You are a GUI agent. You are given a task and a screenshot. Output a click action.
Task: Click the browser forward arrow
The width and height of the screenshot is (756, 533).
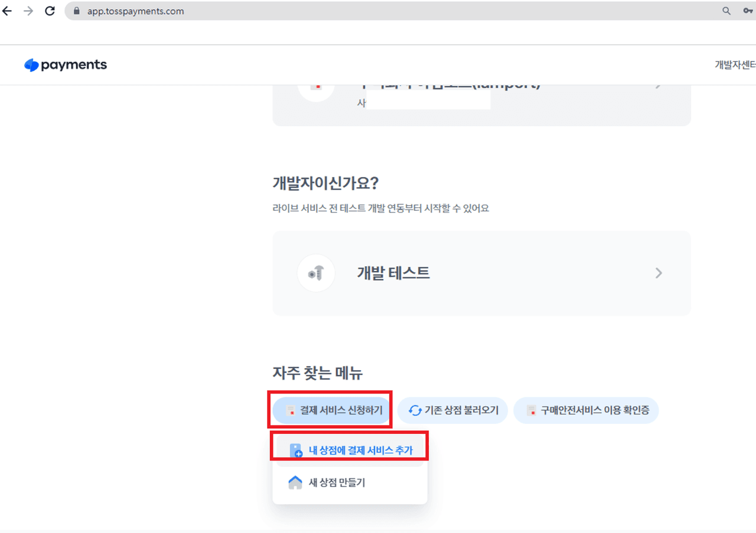(28, 11)
